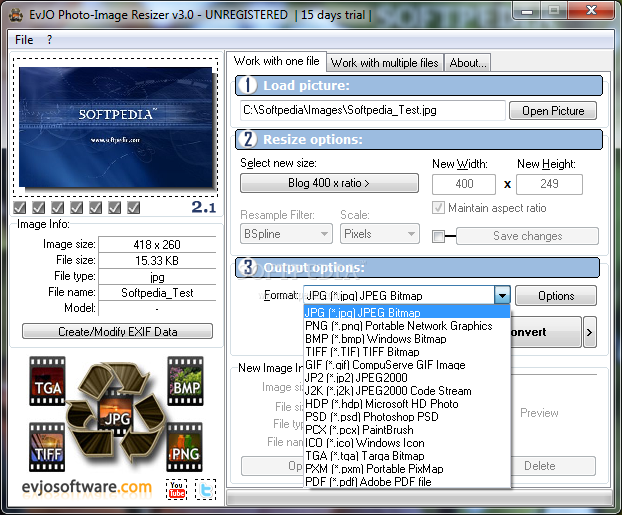Click the New Height field showing 249
Viewport: 622px width, 515px height.
(x=549, y=184)
